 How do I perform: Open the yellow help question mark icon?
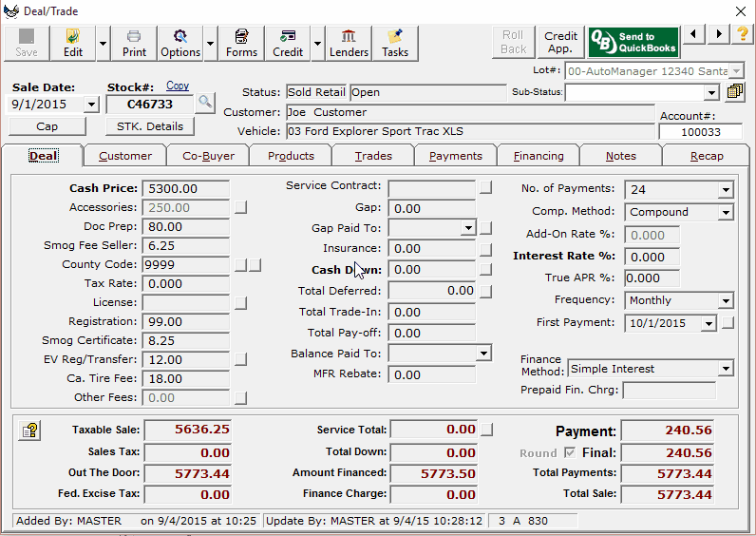point(743,35)
